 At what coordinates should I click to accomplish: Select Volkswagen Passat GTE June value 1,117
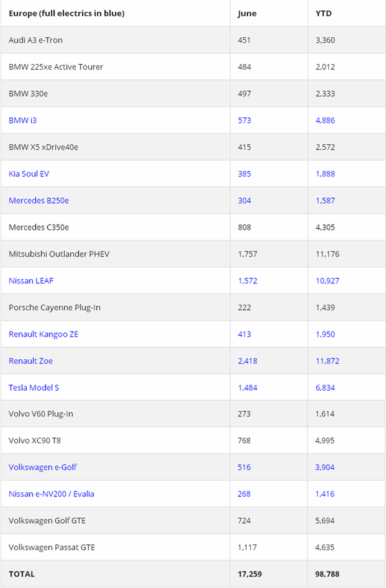tap(247, 547)
